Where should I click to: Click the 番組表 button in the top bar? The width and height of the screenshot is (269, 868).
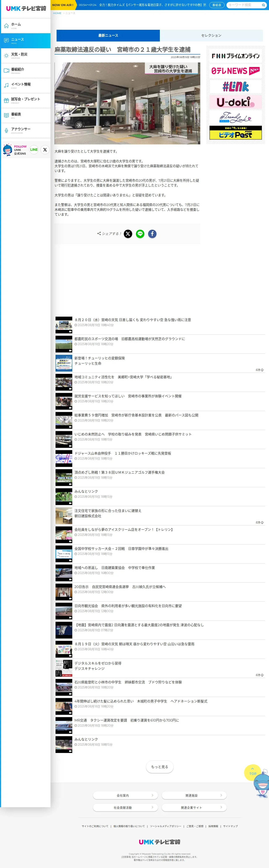(x=217, y=5)
